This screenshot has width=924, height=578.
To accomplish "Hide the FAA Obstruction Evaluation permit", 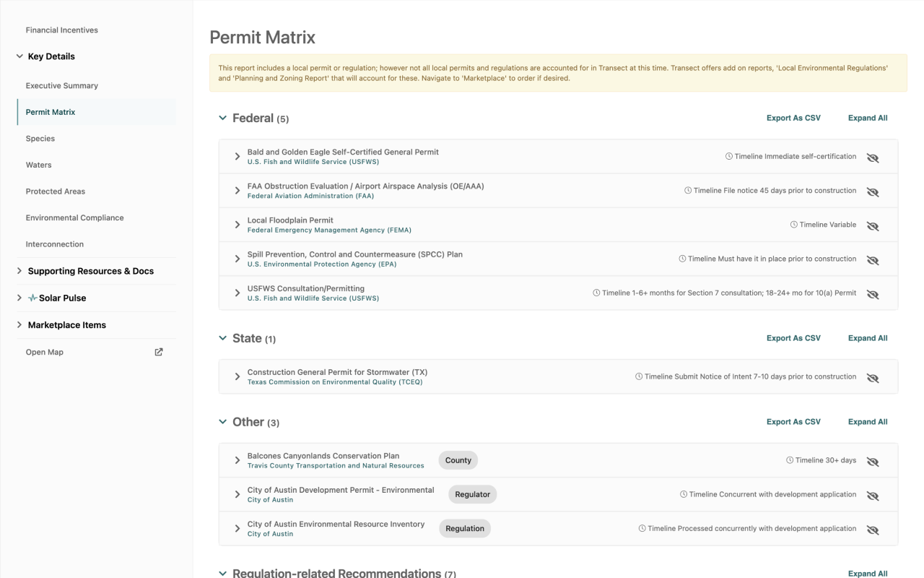I will point(873,192).
